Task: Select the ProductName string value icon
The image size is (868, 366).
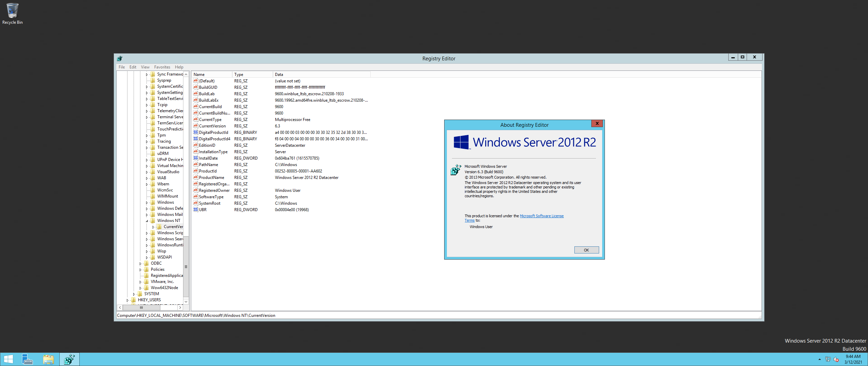Action: point(196,177)
